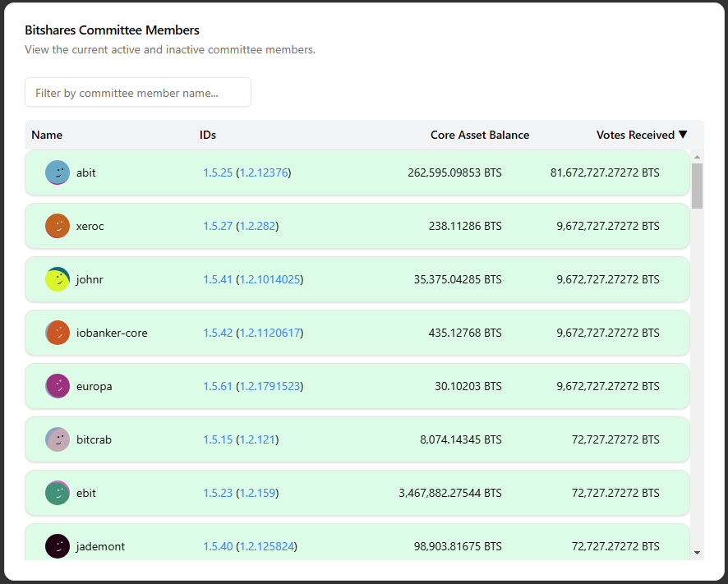Click europa's purple avatar icon
The height and width of the screenshot is (584, 728).
(58, 386)
